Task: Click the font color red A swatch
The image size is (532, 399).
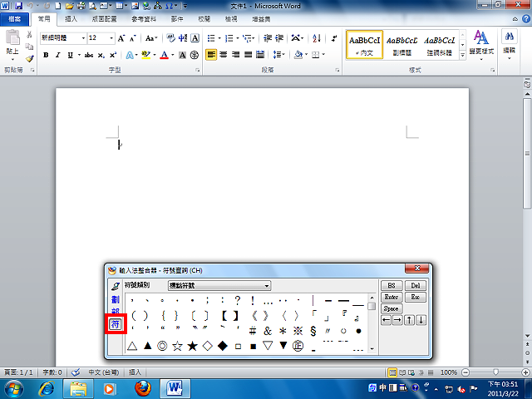Action: pyautogui.click(x=165, y=55)
